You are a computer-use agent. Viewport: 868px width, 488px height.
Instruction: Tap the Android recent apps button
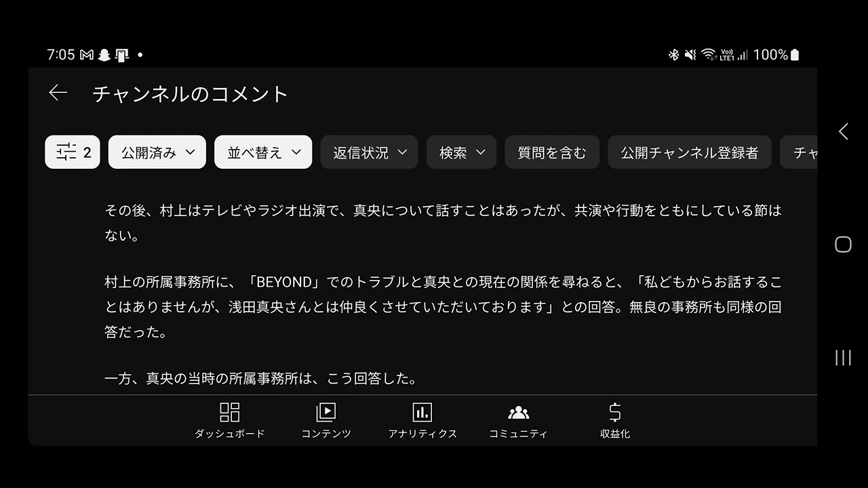tap(843, 358)
